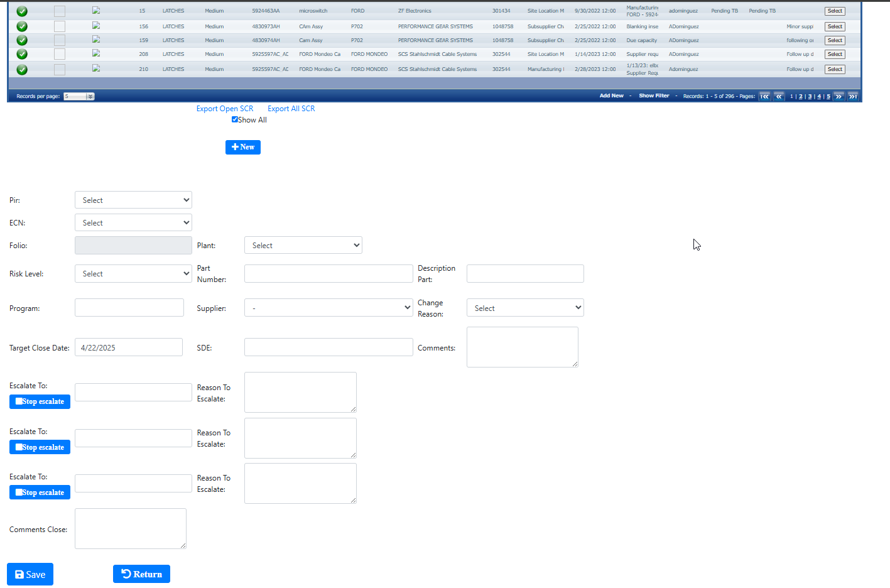Click the Part Number input field
Viewport: 890px width, 588px height.
click(x=328, y=274)
